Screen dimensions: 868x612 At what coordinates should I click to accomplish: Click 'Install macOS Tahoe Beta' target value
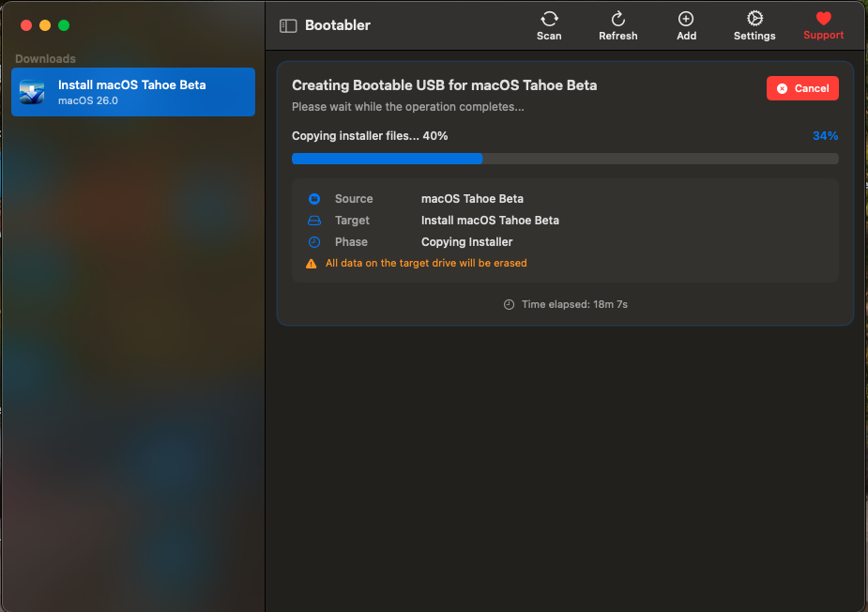[490, 221]
